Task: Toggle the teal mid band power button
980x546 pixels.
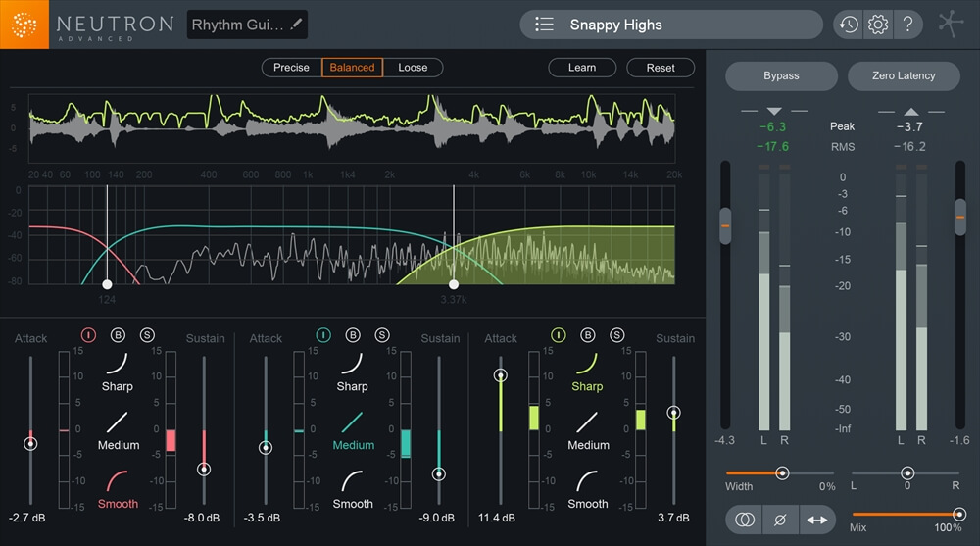Action: (x=323, y=335)
